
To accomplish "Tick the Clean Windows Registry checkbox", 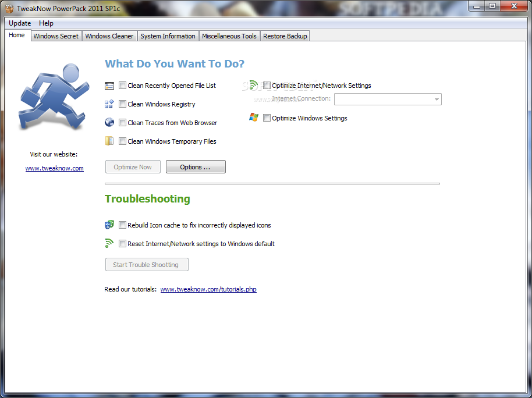I will (x=122, y=104).
